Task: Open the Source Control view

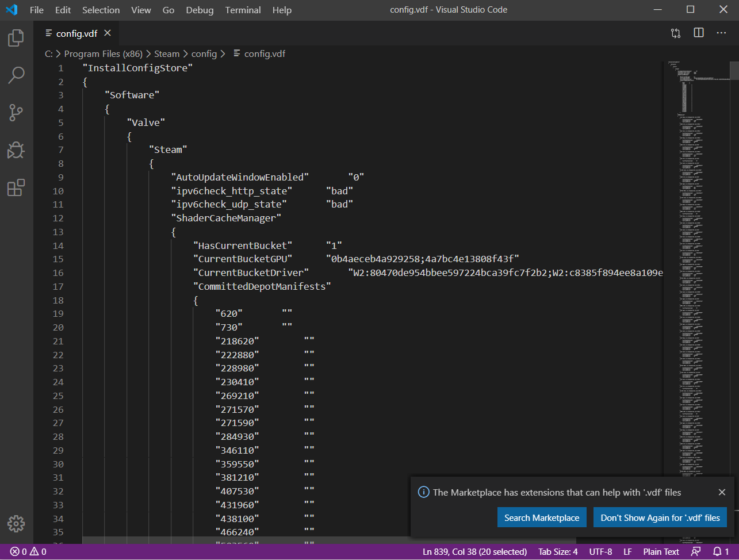Action: (16, 113)
